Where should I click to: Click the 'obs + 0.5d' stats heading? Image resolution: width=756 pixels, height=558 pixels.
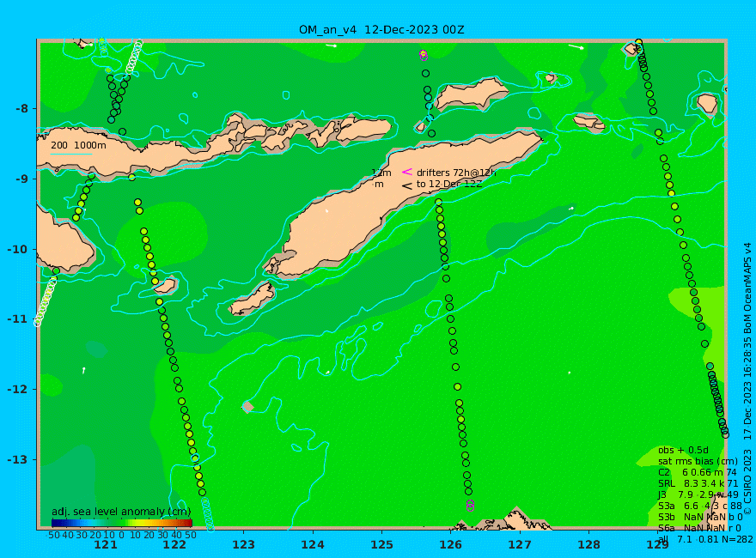(683, 450)
